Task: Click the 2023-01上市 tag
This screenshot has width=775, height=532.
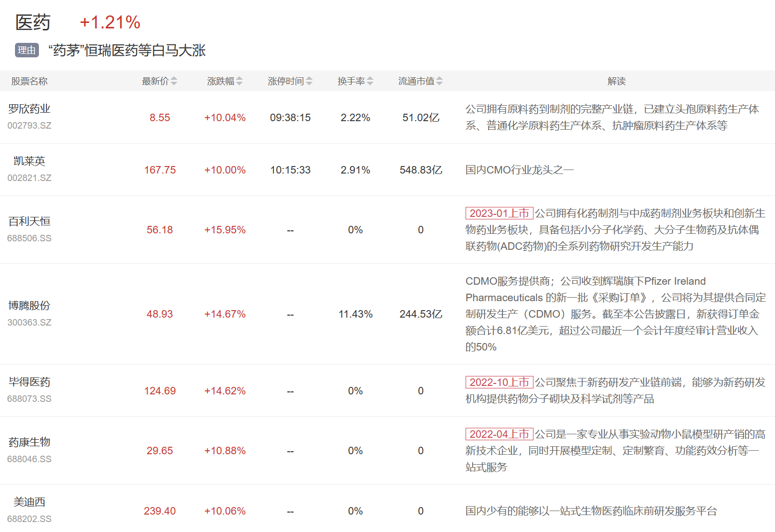Action: coord(499,213)
